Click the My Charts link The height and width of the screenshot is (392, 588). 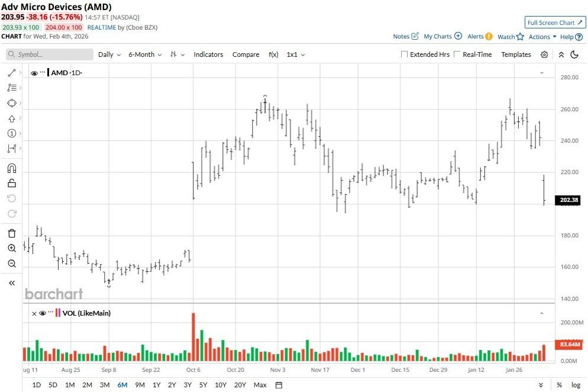click(438, 37)
